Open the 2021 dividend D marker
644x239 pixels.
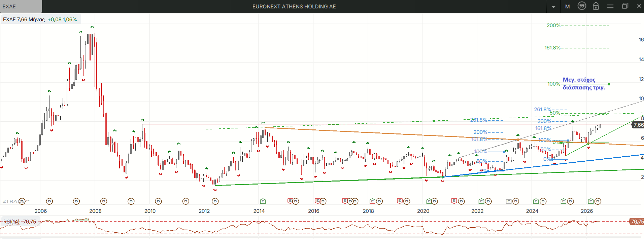(x=462, y=201)
